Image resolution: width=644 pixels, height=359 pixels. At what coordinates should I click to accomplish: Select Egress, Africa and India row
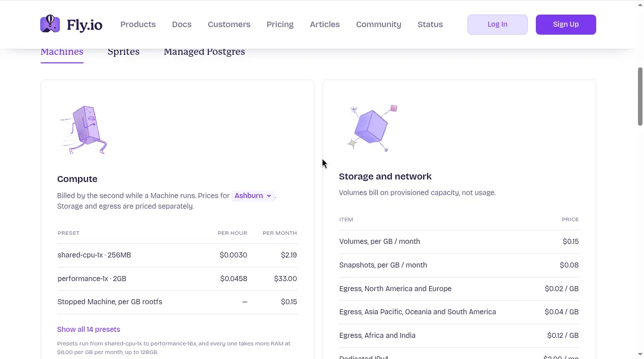(459, 335)
